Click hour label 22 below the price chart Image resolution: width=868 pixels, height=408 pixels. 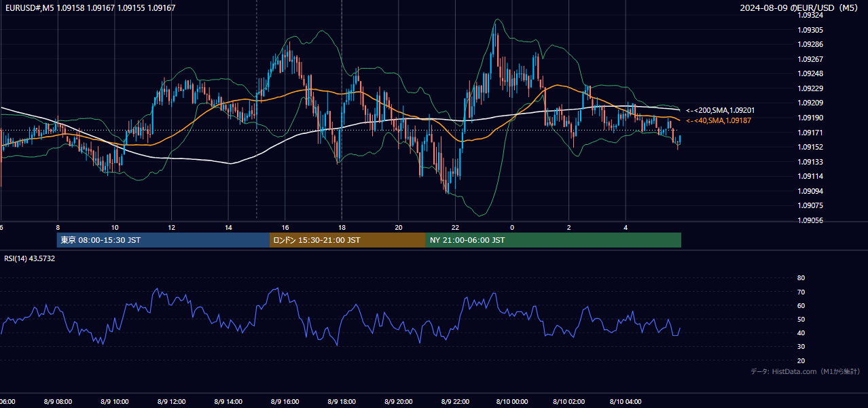coord(455,228)
